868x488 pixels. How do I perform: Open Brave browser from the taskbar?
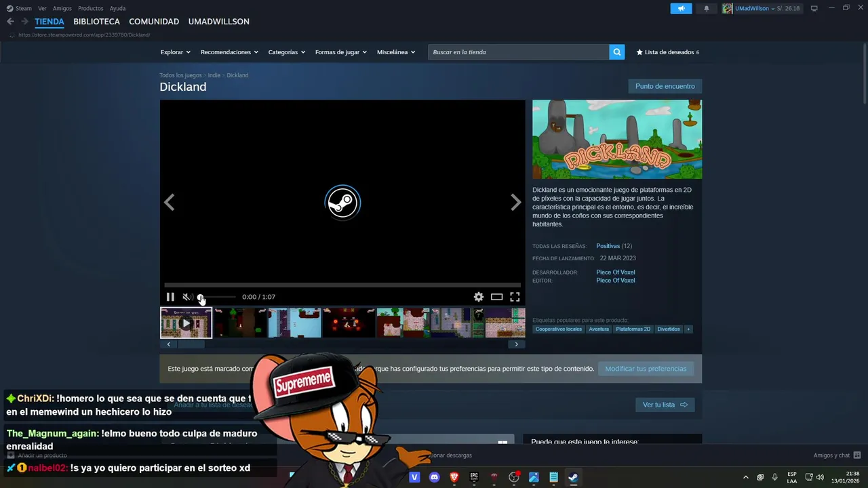(454, 477)
